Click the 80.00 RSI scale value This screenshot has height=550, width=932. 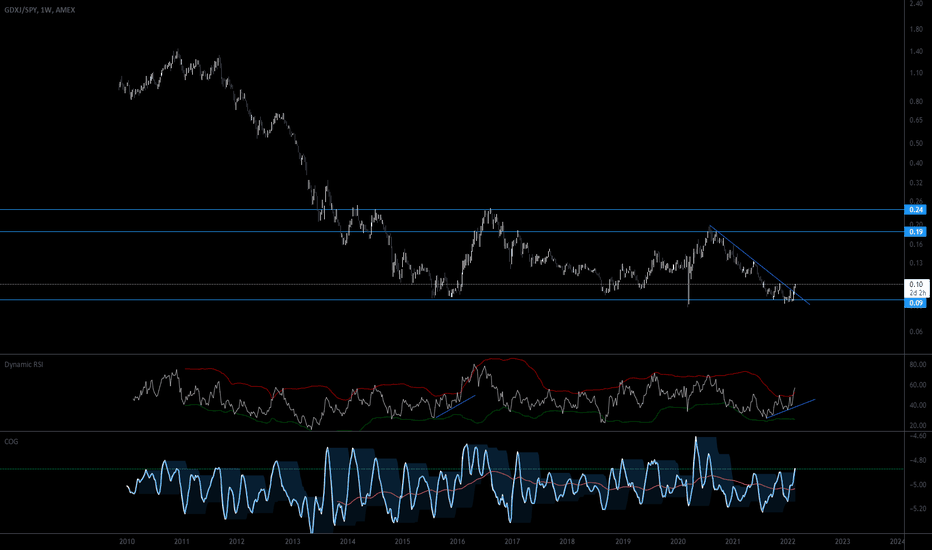tap(918, 364)
